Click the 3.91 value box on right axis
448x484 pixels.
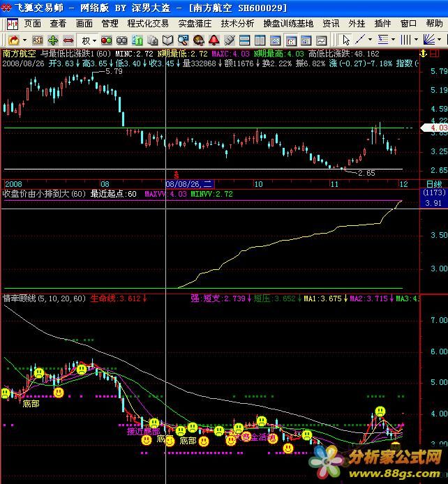[x=433, y=203]
